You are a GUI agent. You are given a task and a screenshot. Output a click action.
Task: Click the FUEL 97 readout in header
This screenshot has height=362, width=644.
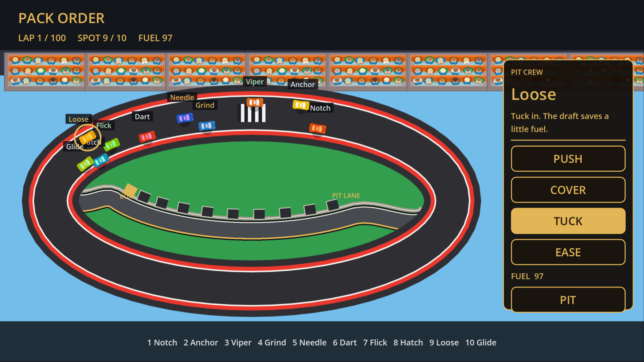tap(155, 38)
